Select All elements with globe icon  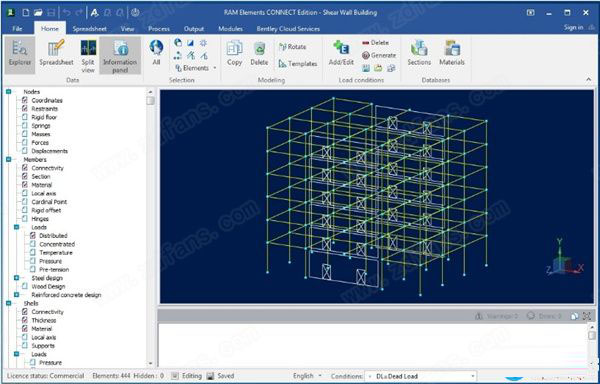157,53
